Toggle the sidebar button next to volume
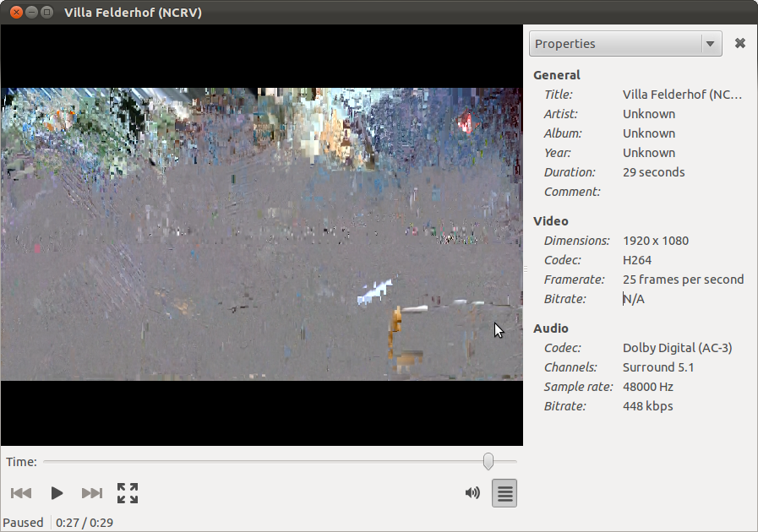 pyautogui.click(x=504, y=493)
